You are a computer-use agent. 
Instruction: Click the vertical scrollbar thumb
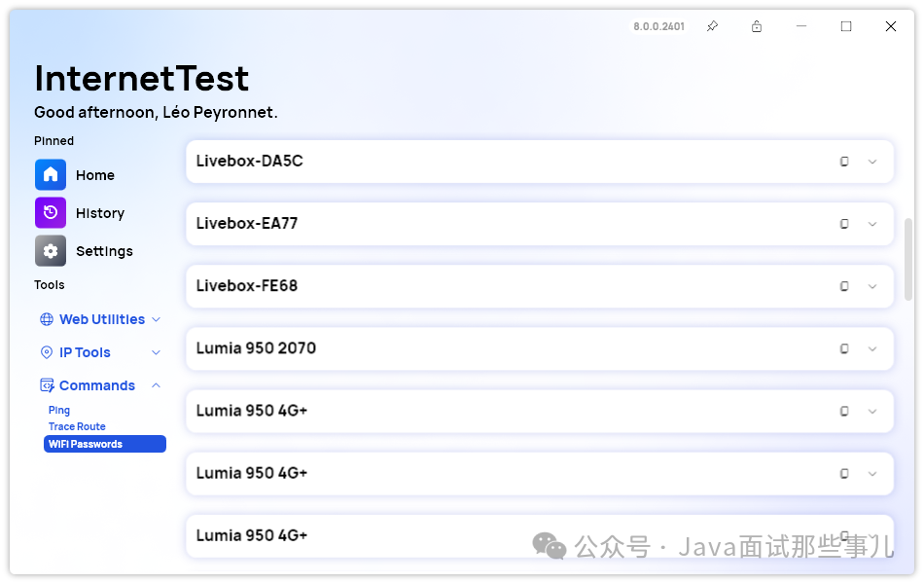coord(908,260)
